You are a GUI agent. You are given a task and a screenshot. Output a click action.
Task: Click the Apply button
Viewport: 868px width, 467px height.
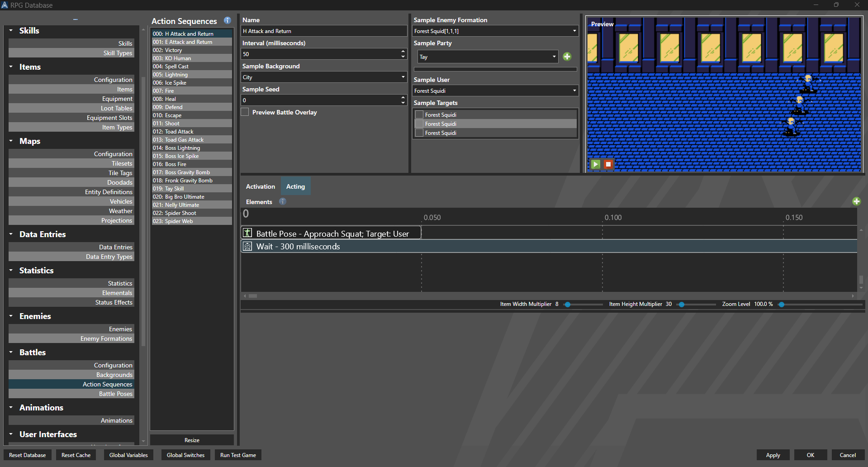point(773,455)
